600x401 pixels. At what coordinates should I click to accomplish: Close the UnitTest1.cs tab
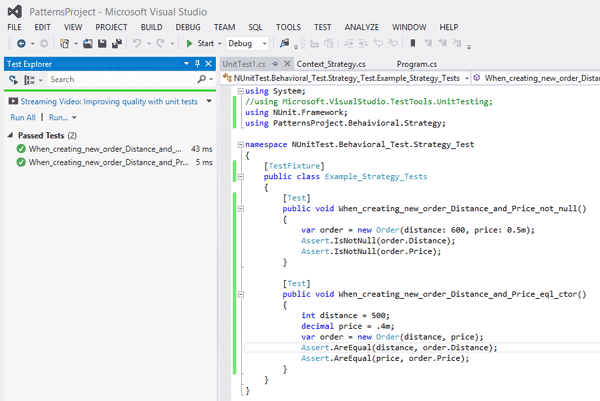coord(287,64)
